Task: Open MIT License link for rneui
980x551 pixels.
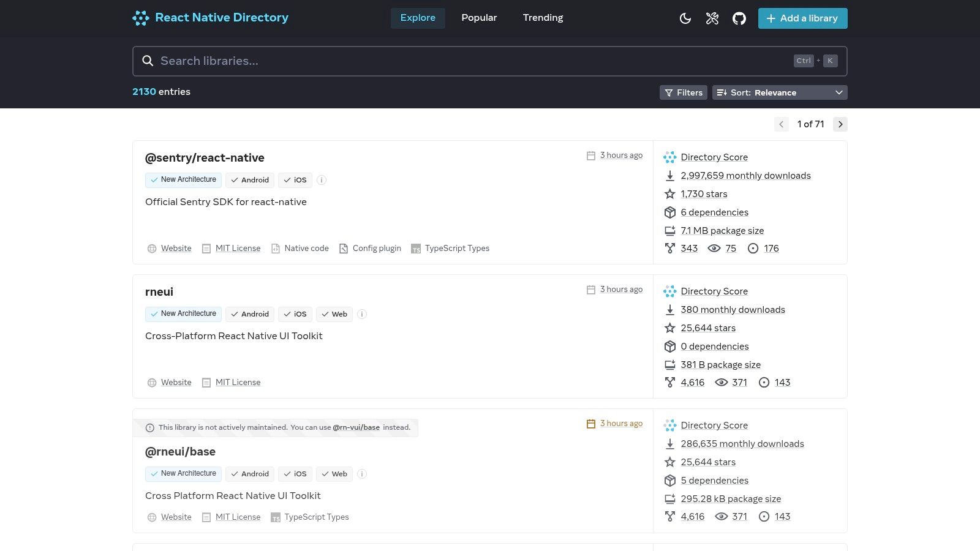Action: point(238,383)
